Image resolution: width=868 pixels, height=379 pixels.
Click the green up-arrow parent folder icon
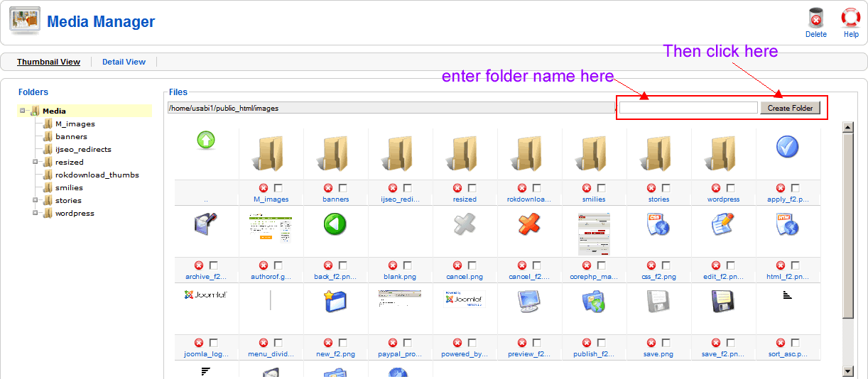pos(205,141)
